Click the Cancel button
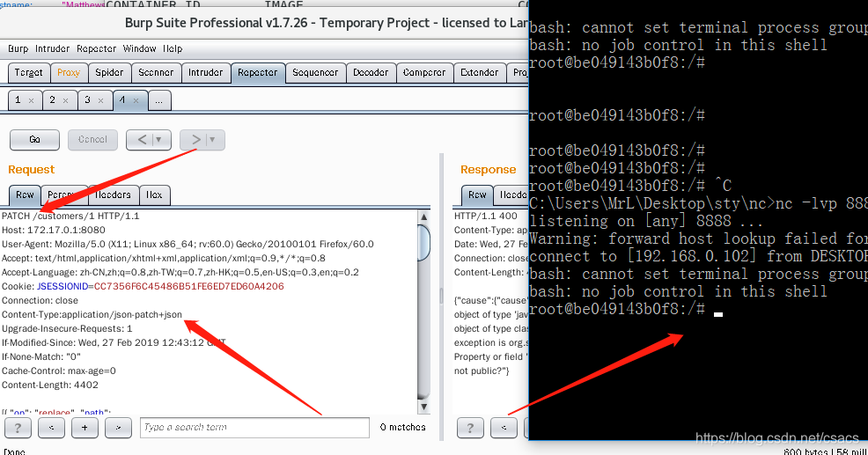This screenshot has width=868, height=455. tap(92, 139)
